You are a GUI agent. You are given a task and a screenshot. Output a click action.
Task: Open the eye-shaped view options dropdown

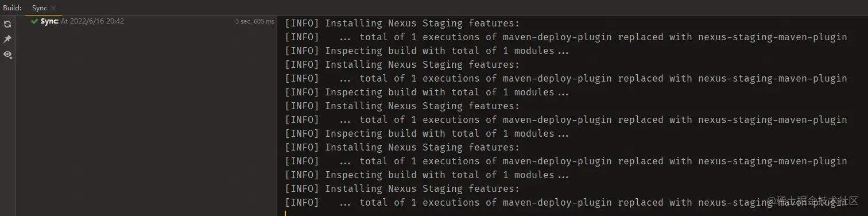(x=8, y=55)
